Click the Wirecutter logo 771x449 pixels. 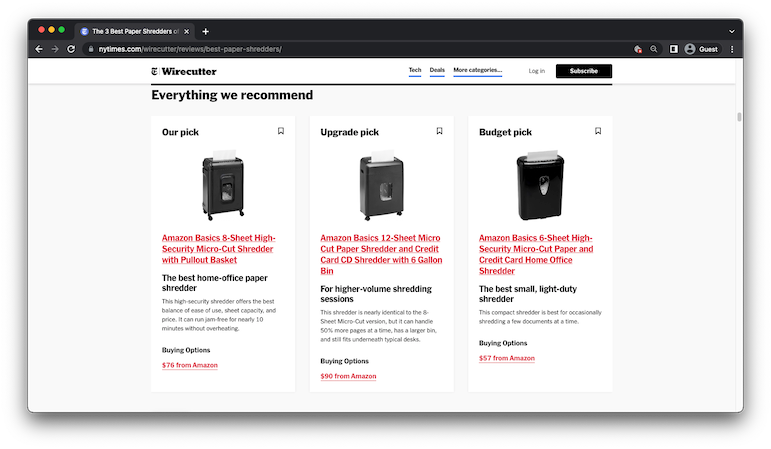(184, 71)
